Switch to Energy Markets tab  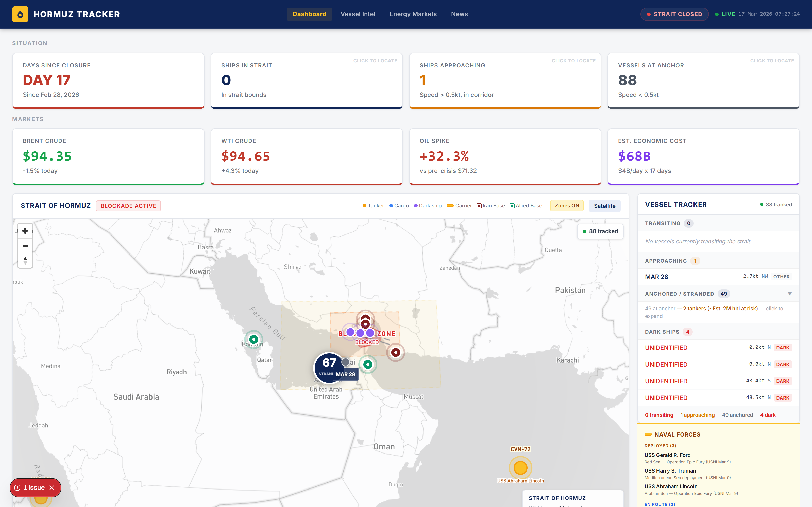(x=413, y=14)
